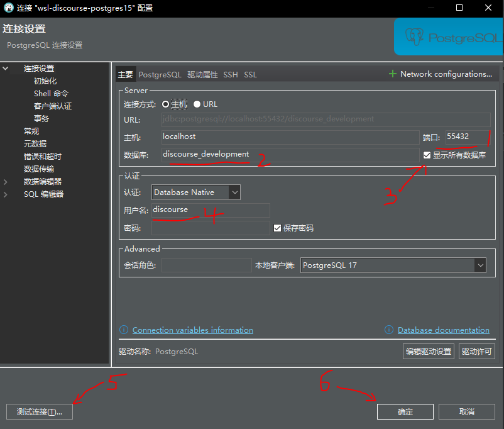Open Database documentation link
This screenshot has width=504, height=429.
pyautogui.click(x=444, y=330)
